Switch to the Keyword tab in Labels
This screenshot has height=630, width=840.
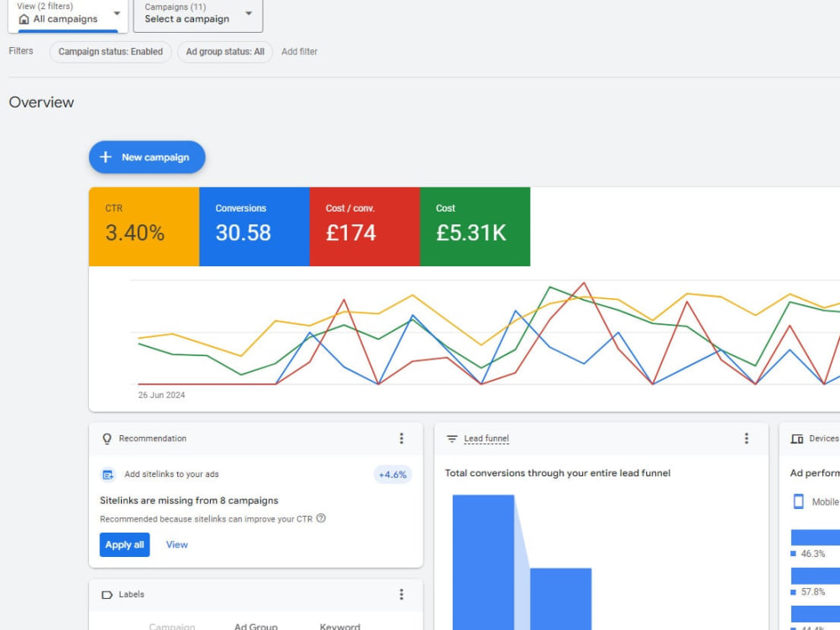[x=339, y=626]
